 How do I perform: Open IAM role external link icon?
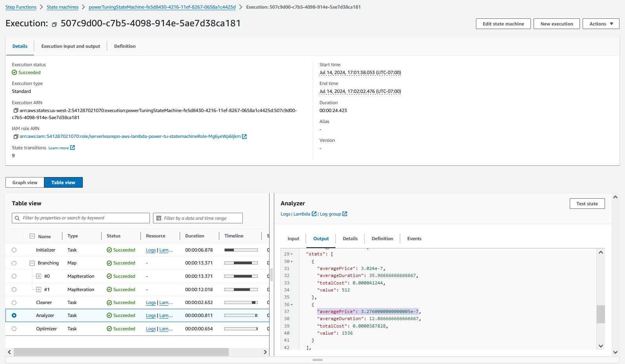tap(244, 137)
